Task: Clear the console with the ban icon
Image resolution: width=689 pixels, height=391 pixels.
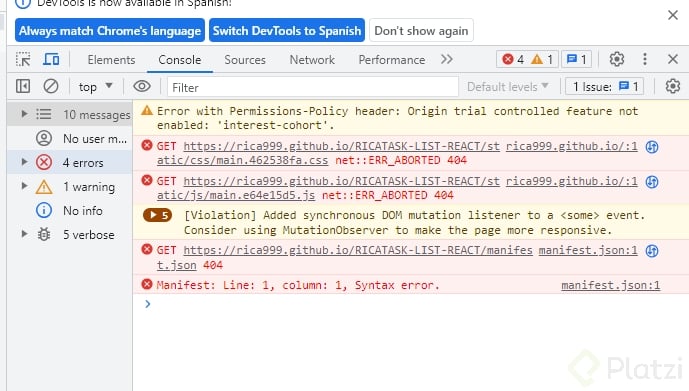Action: coord(51,86)
